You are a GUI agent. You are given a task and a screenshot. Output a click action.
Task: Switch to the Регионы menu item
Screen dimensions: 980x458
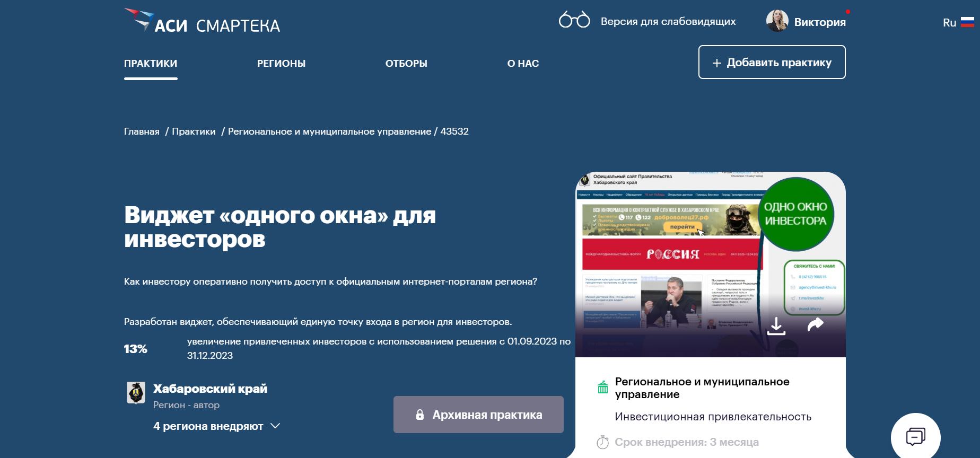[281, 63]
